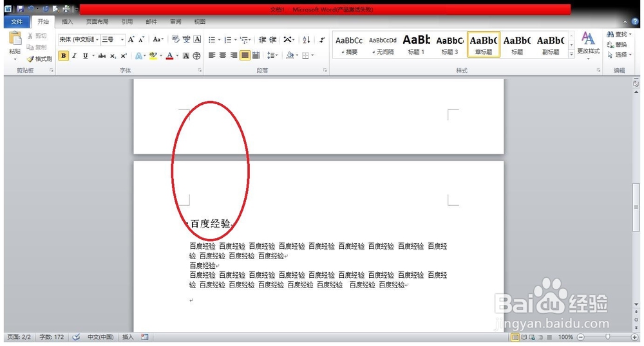Open the phonetic guide (拼音) tool
Image resolution: width=644 pixels, height=346 pixels.
[x=187, y=39]
